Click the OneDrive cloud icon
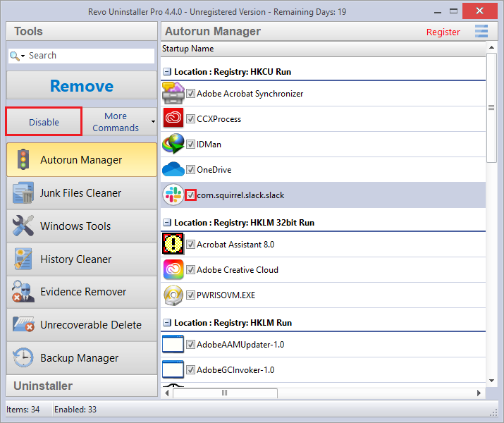 173,169
